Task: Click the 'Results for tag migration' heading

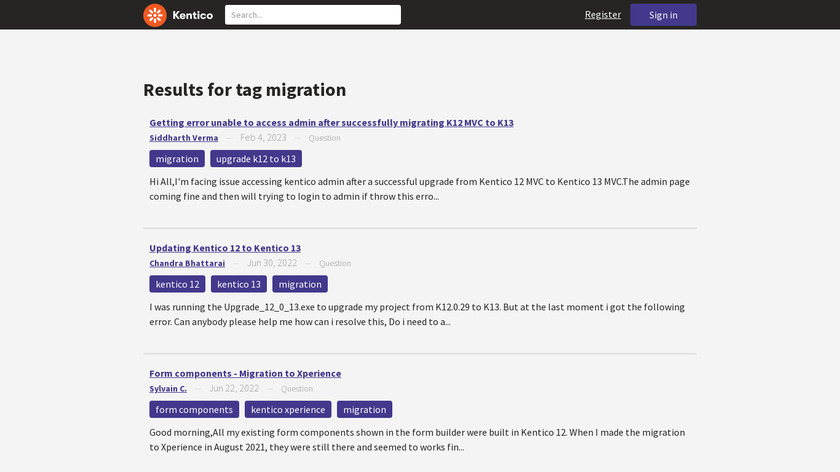Action: [245, 90]
